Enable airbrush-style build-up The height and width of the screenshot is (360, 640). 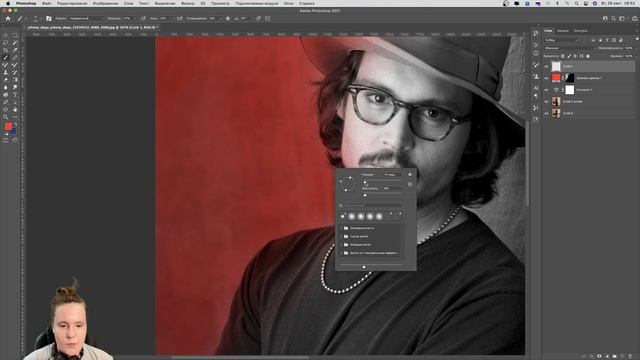pos(179,18)
